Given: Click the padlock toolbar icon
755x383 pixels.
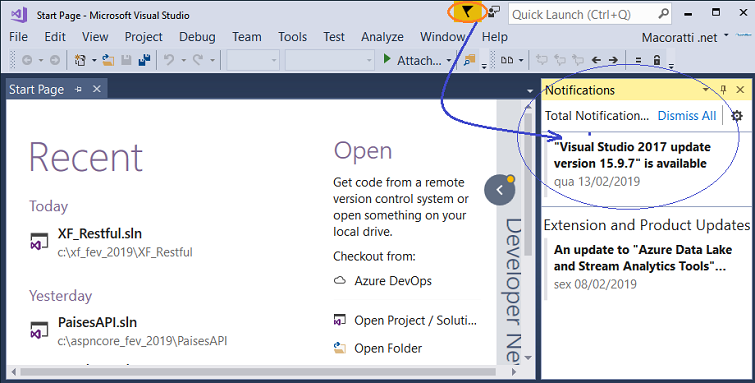Looking at the screenshot, I should click(x=657, y=60).
